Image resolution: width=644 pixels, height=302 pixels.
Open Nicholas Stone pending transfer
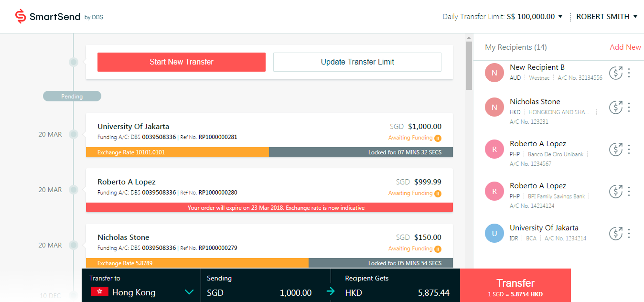pos(269,246)
